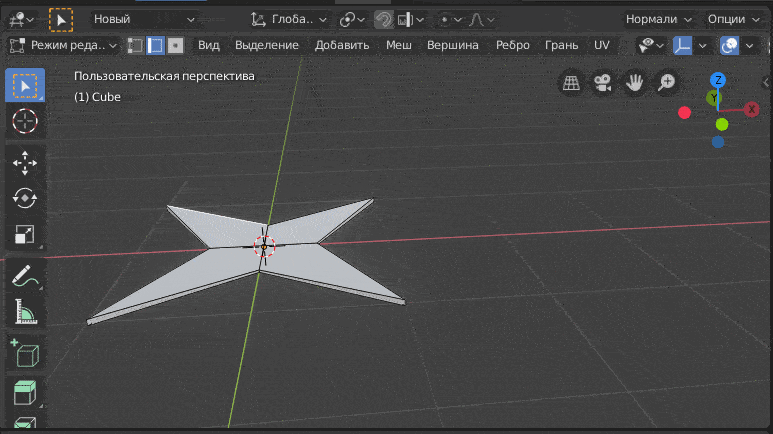Open the Грань menu

[x=561, y=45]
